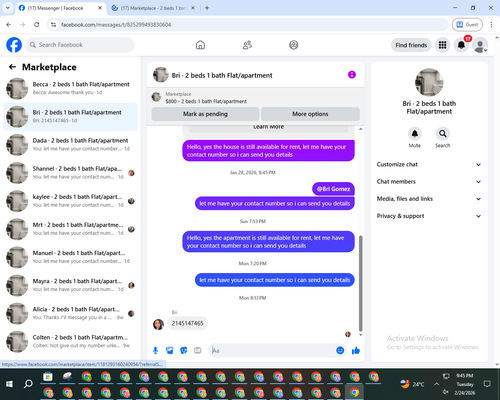This screenshot has width=500, height=400.
Task: Click the Learn More button in chat
Action: coord(268,127)
